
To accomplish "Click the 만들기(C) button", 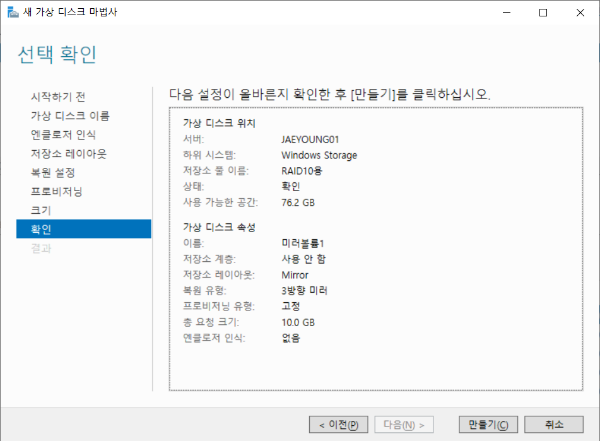I will pos(488,425).
